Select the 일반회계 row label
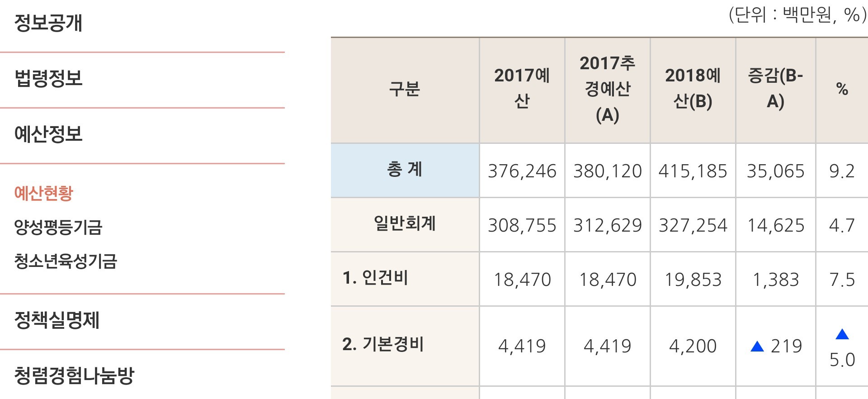This screenshot has width=868, height=399. point(405,223)
